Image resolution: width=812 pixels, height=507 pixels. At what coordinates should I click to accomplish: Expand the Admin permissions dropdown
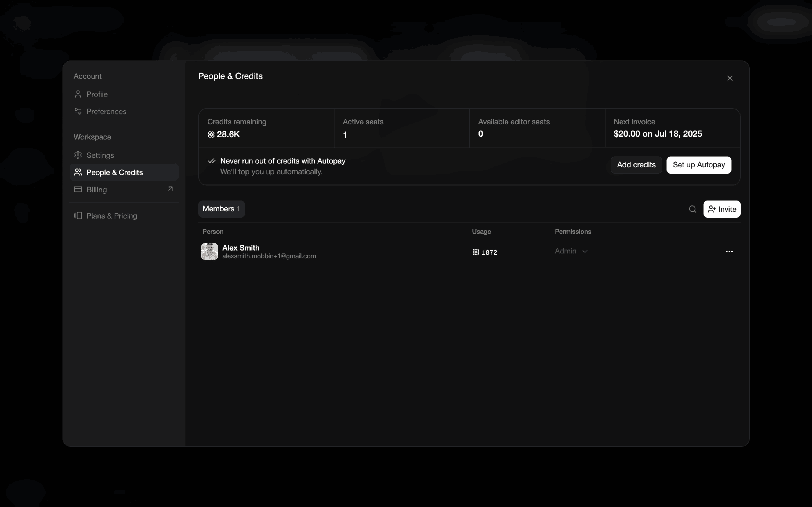[571, 251]
